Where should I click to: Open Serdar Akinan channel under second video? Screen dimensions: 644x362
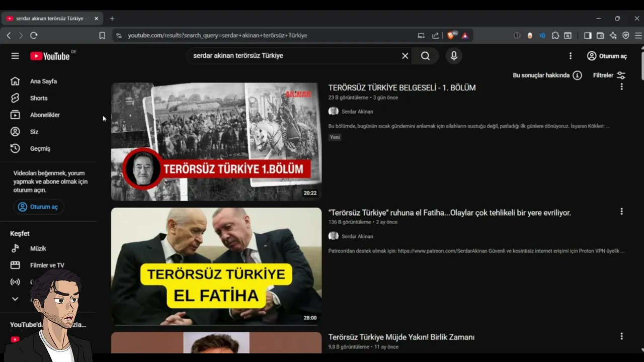(x=357, y=236)
